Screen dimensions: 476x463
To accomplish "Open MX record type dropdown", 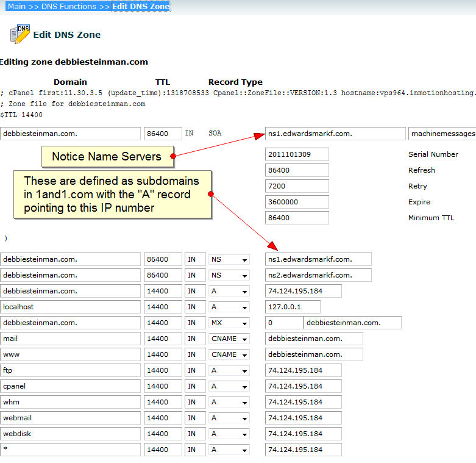I will (229, 323).
